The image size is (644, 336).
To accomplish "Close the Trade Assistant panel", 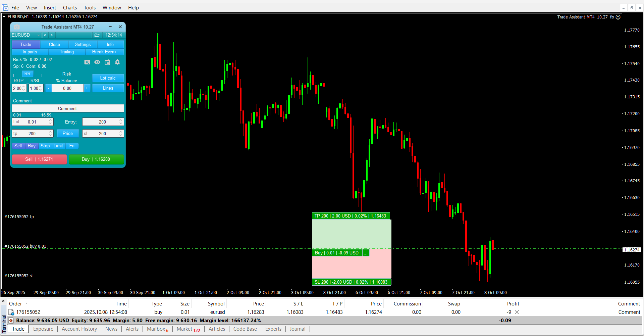I will (120, 27).
